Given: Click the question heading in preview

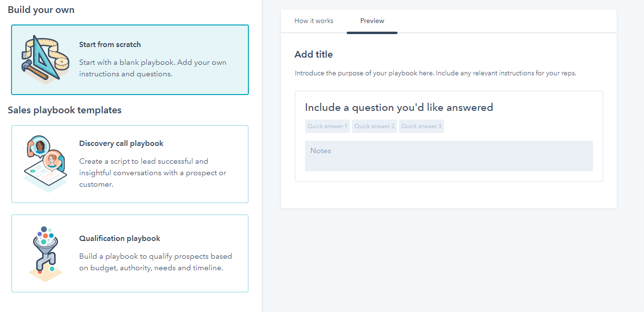Looking at the screenshot, I should click(399, 108).
